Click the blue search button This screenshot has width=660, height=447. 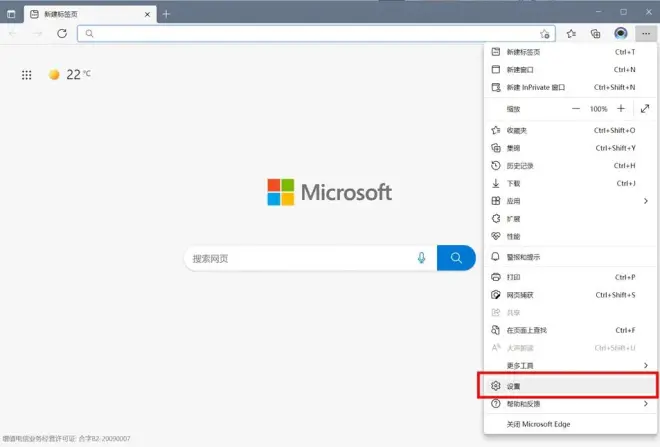tap(456, 258)
